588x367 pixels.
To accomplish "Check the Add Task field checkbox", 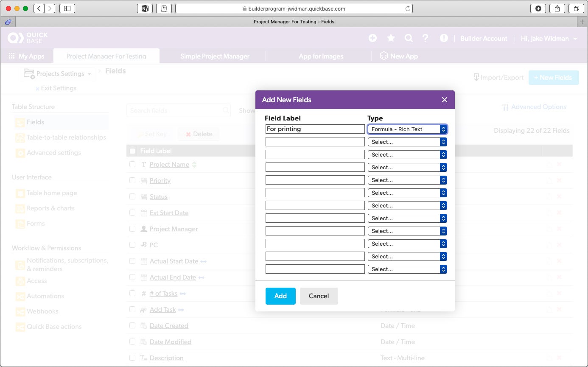I will [132, 309].
